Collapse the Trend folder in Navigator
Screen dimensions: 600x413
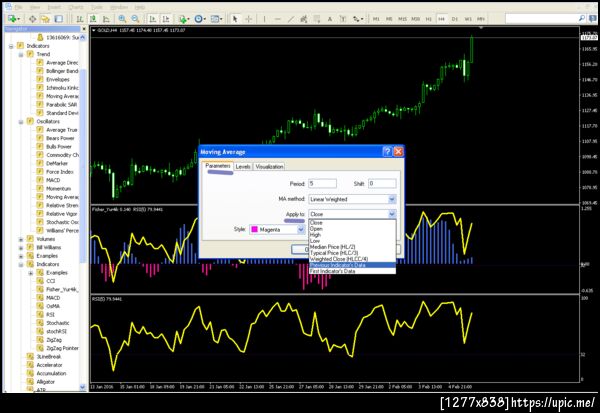(21, 54)
